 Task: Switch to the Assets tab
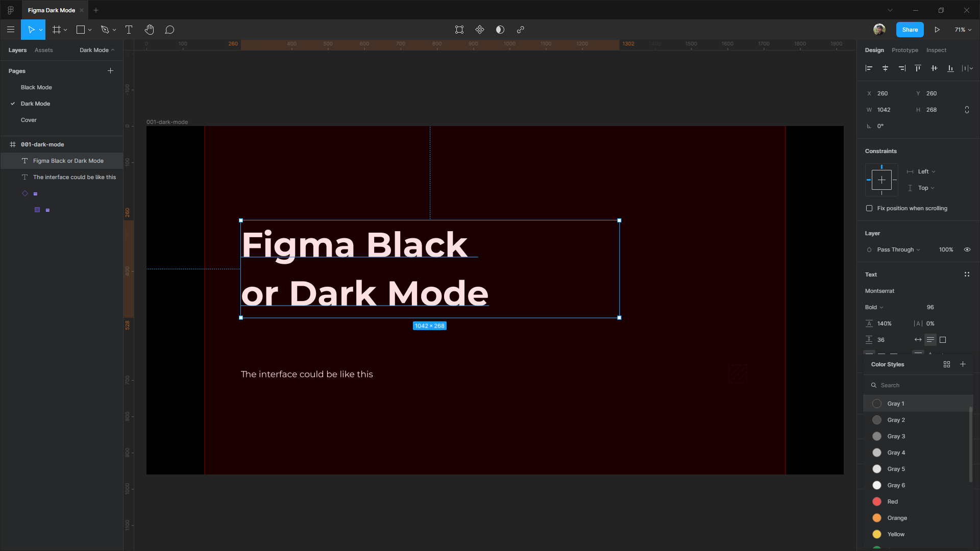coord(43,50)
